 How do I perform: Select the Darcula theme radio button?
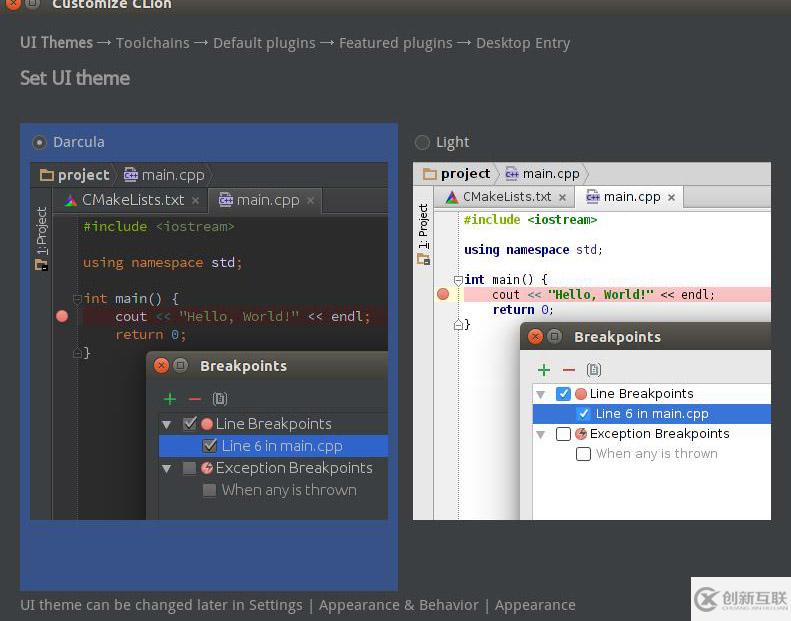click(x=39, y=143)
